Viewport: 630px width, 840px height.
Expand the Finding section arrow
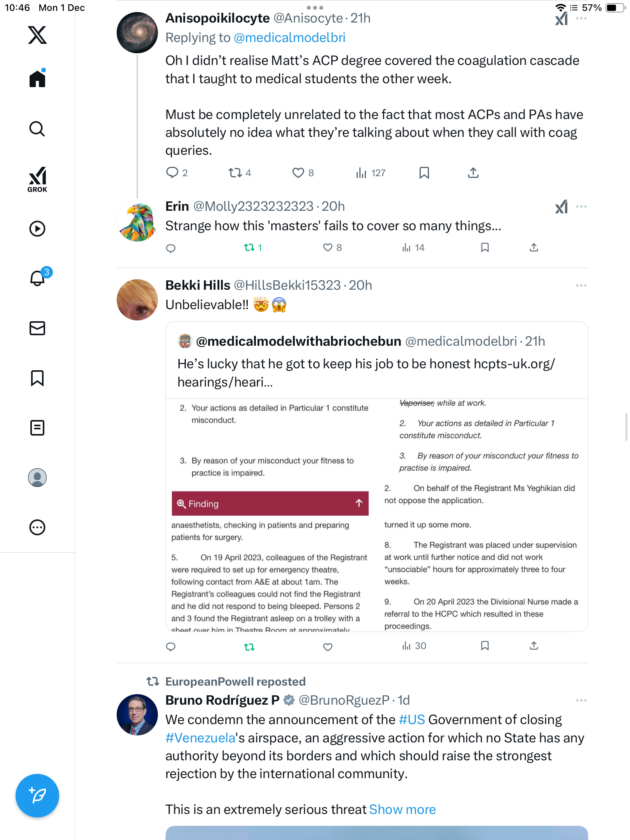359,503
